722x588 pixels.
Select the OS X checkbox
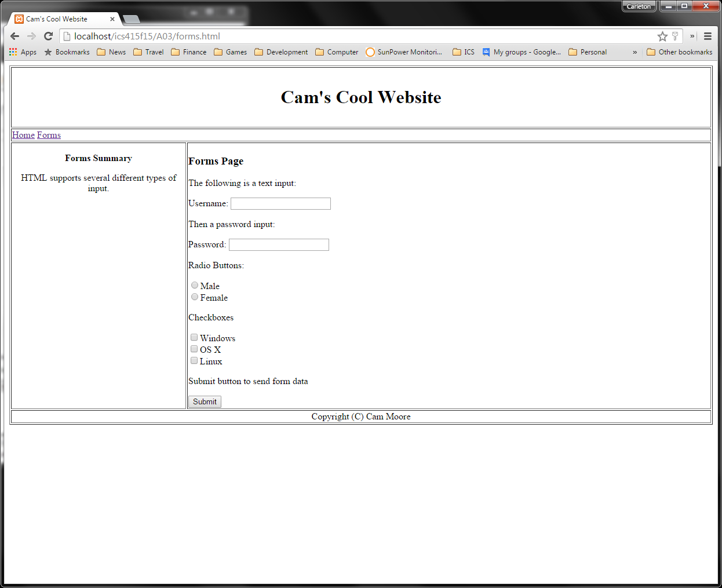[194, 349]
